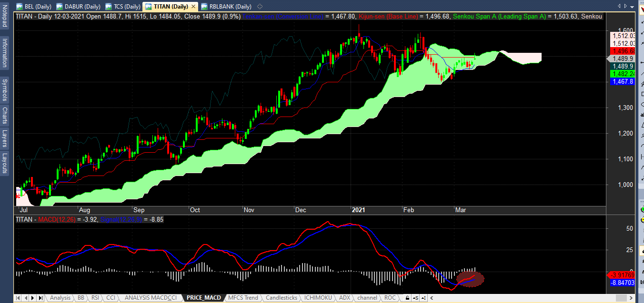Click the RBLBANK (Daily) chart tab icon
The image size is (644, 303).
[204, 7]
